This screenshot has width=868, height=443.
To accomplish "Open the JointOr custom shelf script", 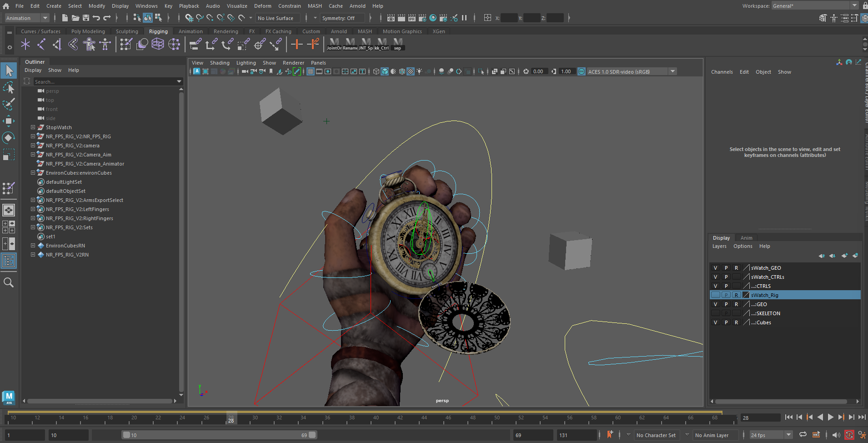I will (334, 44).
